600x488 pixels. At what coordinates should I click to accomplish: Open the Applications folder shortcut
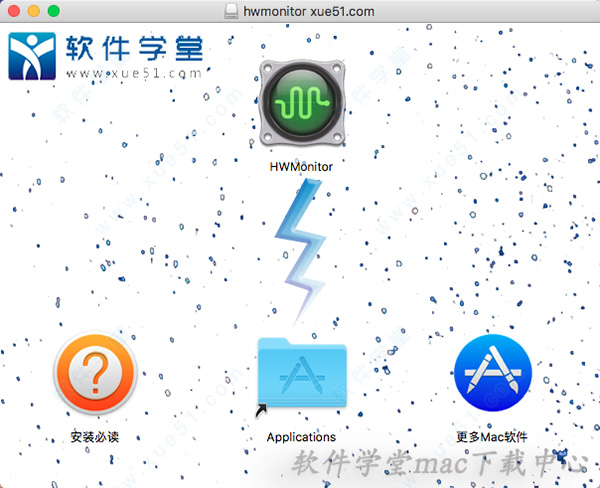(302, 374)
